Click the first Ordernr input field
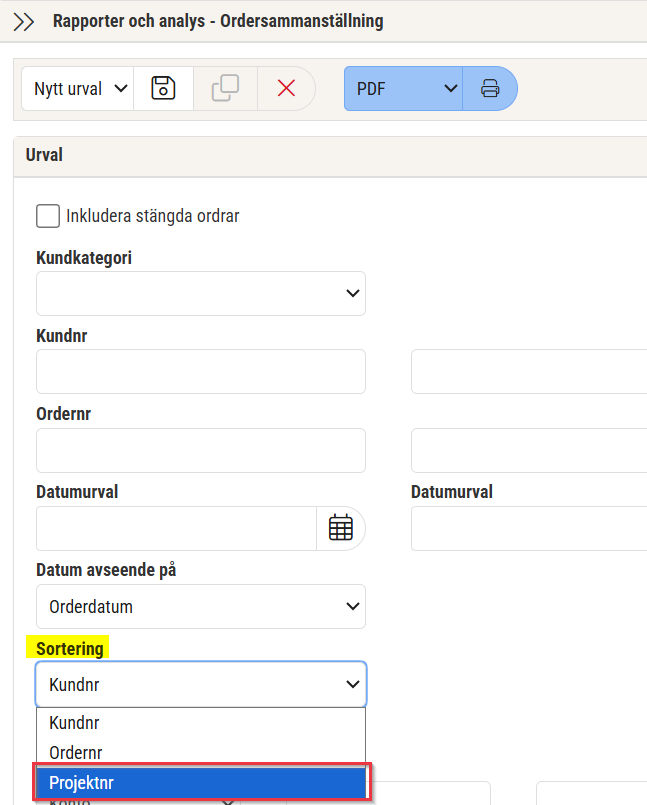 coord(200,450)
